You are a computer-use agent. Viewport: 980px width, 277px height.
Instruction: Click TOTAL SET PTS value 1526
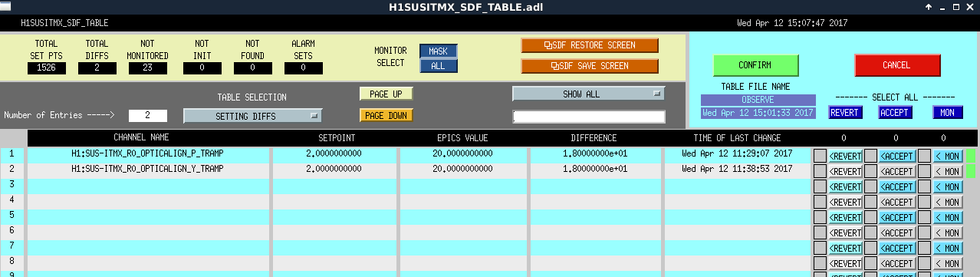click(47, 68)
